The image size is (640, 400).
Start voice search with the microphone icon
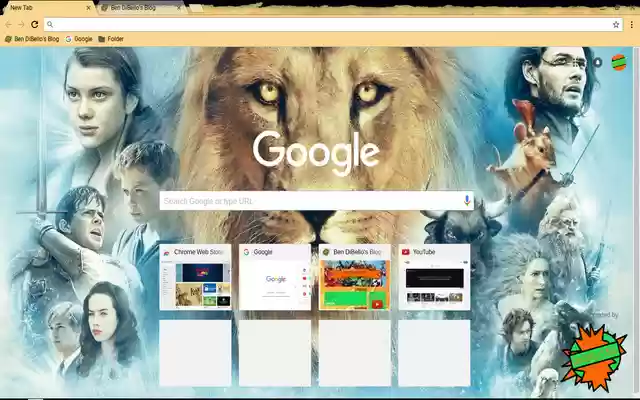tap(467, 200)
